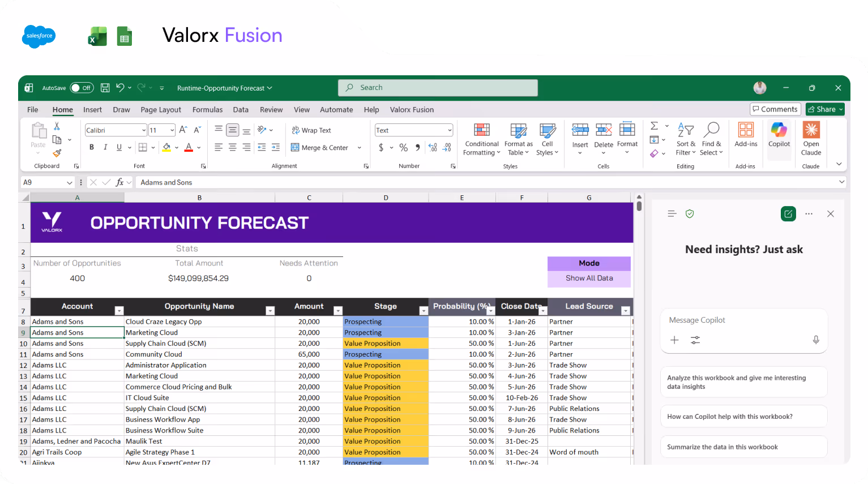Toggle bold formatting
The width and height of the screenshot is (868, 484).
pos(91,147)
